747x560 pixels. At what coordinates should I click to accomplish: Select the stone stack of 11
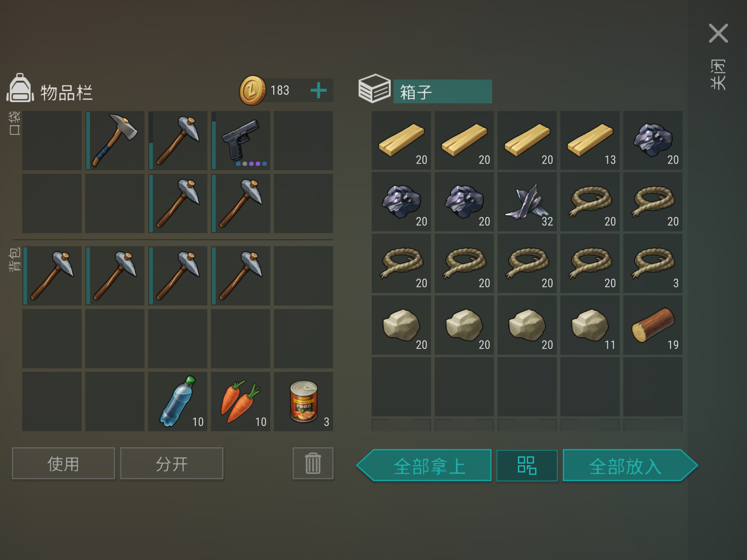pyautogui.click(x=590, y=325)
